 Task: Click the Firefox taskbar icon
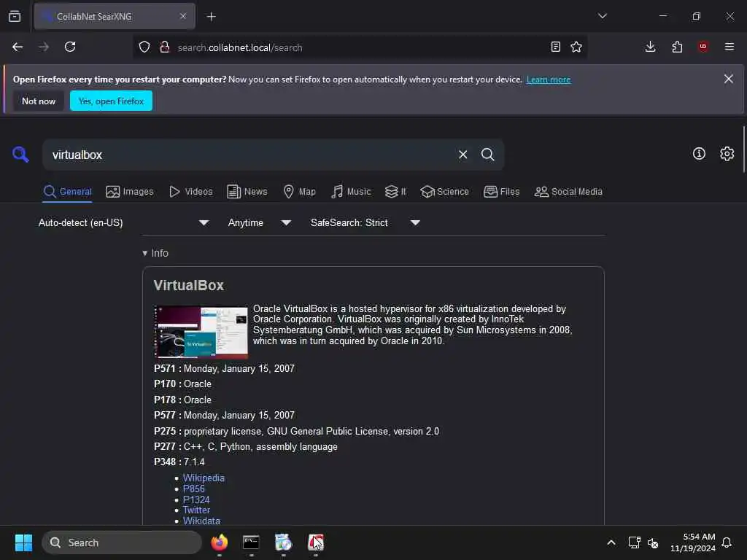click(219, 542)
